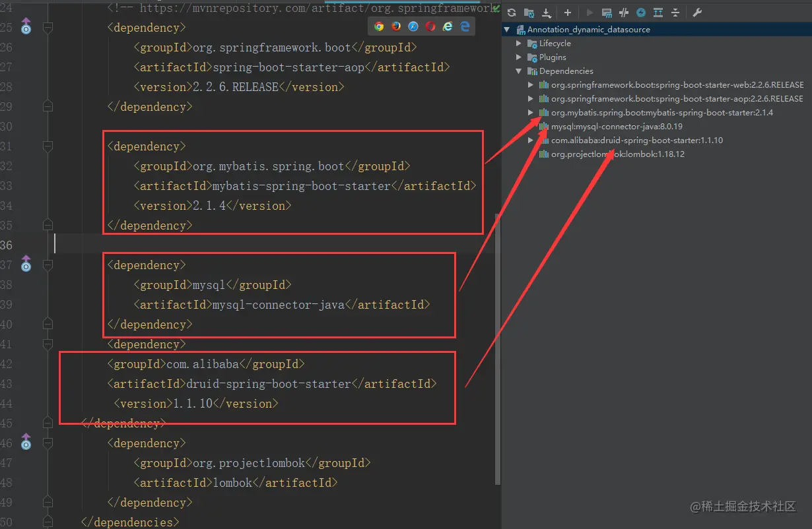812x529 pixels.
Task: Click the Lifecycle folder icon
Action: pos(532,44)
